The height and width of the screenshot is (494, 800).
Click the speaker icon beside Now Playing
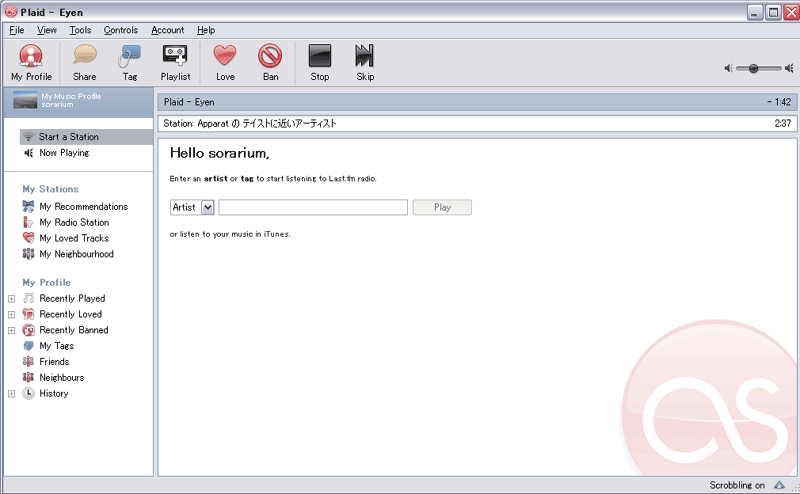point(29,153)
